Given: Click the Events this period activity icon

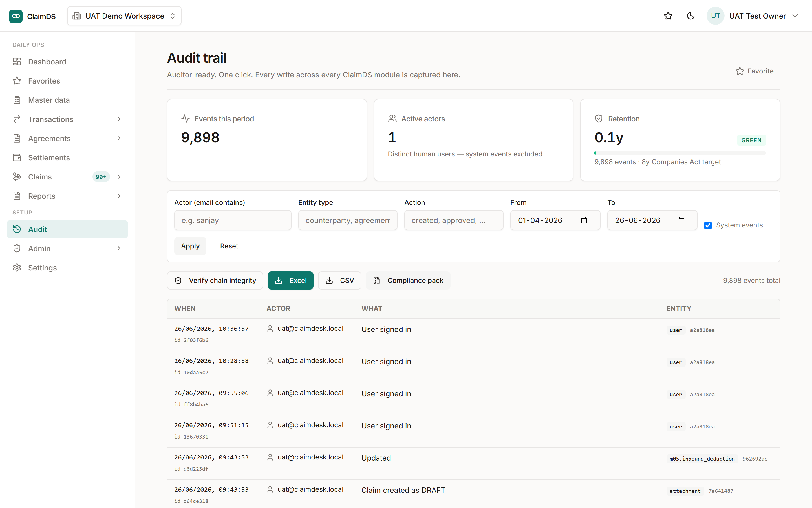Looking at the screenshot, I should (186, 118).
